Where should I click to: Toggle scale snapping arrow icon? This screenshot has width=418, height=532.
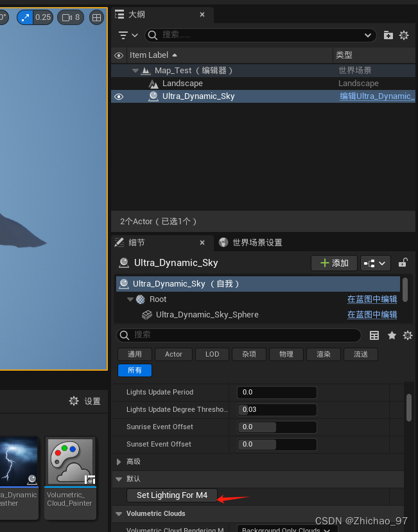25,17
